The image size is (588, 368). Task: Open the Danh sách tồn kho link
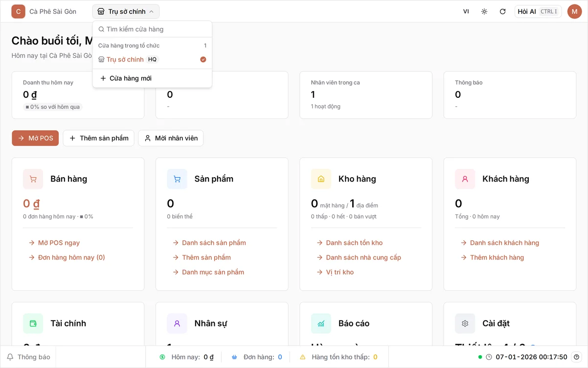(354, 243)
